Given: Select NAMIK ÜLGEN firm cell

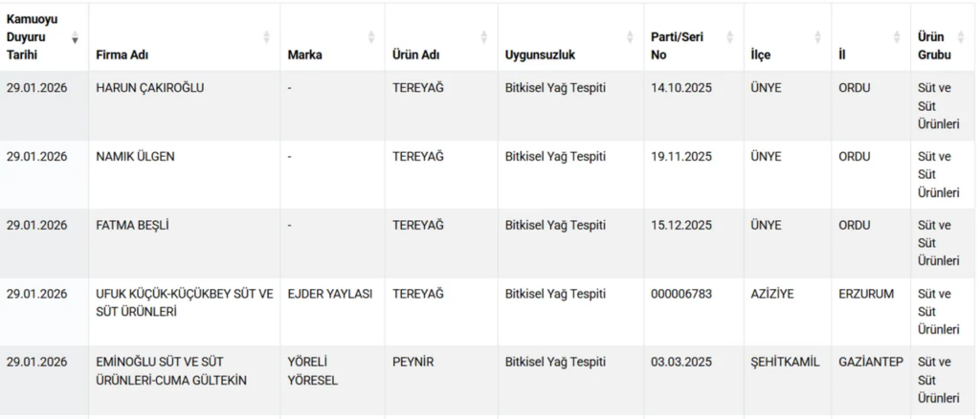Looking at the screenshot, I should point(136,157).
